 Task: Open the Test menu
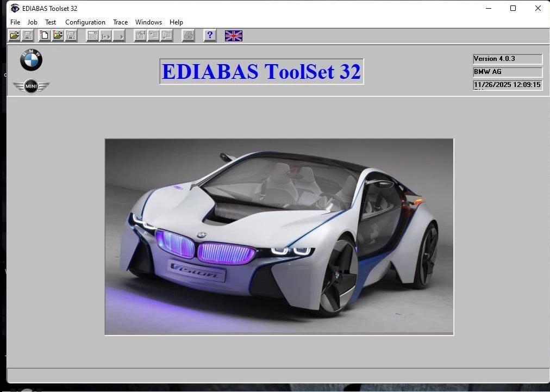click(51, 22)
